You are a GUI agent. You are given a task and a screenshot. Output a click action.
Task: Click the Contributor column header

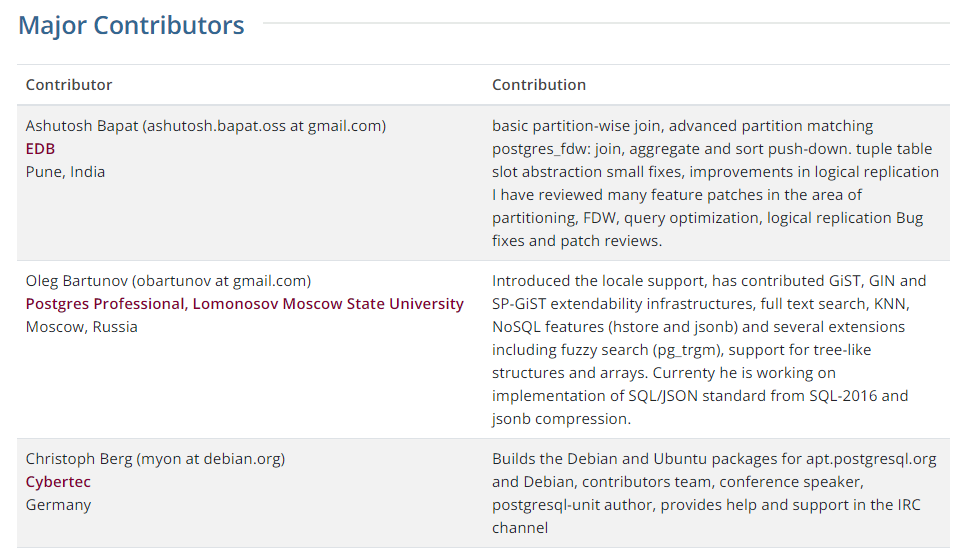[69, 85]
